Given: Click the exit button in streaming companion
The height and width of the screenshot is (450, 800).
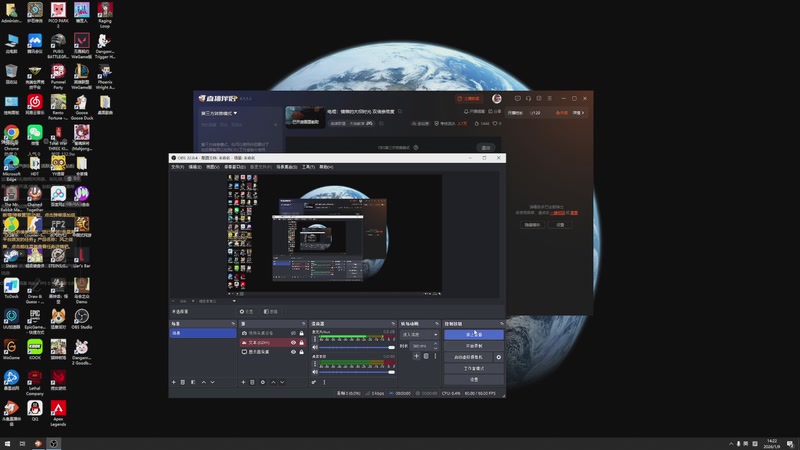Looking at the screenshot, I should coord(485,147).
